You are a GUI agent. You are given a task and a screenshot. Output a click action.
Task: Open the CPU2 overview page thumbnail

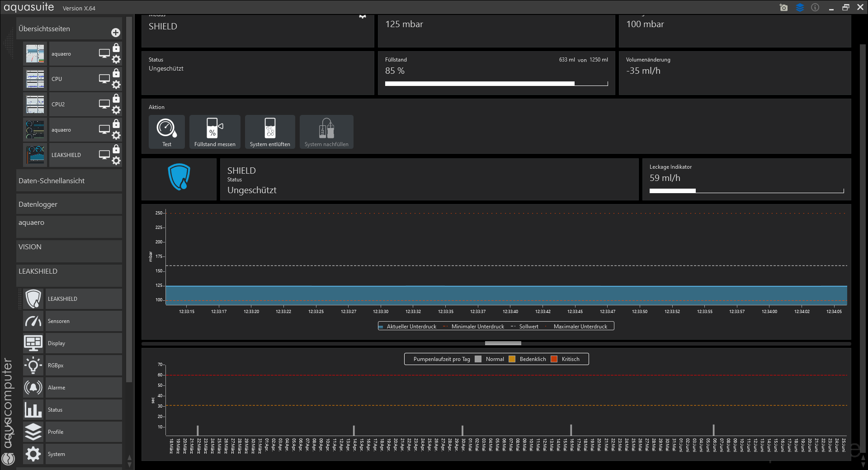point(35,104)
